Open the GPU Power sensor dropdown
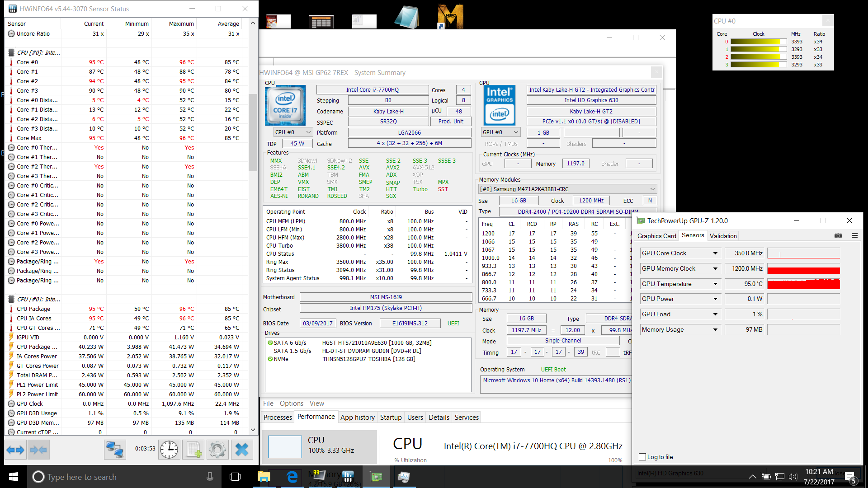 [715, 299]
